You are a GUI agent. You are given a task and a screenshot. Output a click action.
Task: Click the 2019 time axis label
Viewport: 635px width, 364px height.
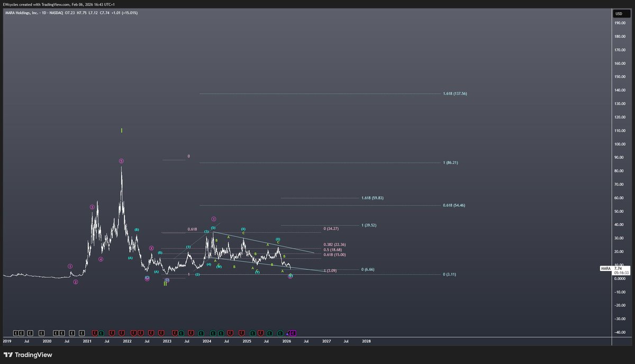(7, 341)
